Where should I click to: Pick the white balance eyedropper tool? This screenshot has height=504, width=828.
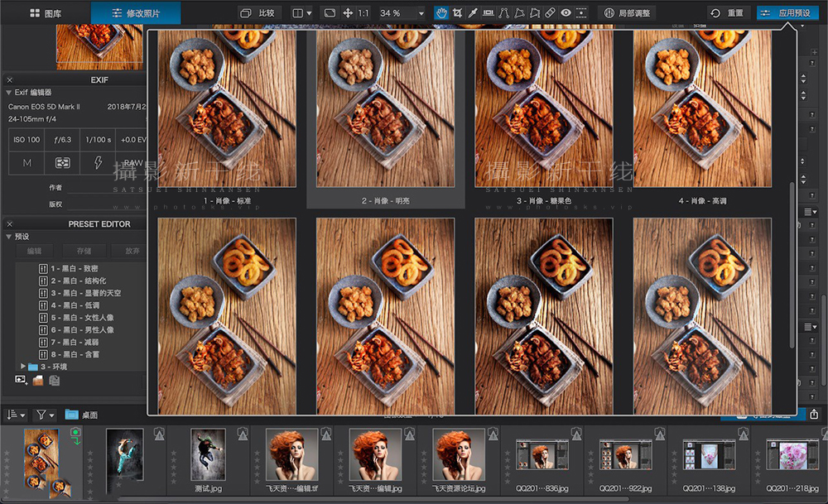click(x=473, y=13)
